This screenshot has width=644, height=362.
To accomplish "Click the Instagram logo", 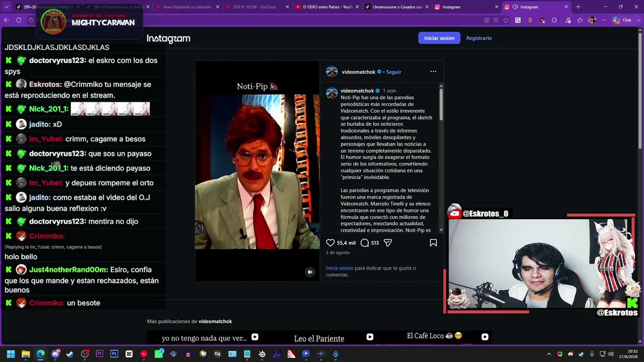I will 168,39.
